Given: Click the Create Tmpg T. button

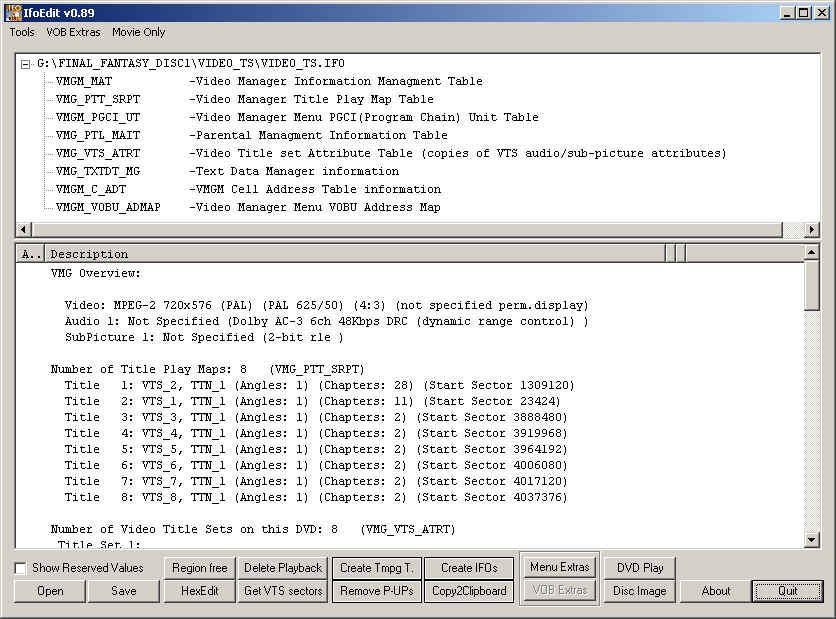Looking at the screenshot, I should pos(376,568).
